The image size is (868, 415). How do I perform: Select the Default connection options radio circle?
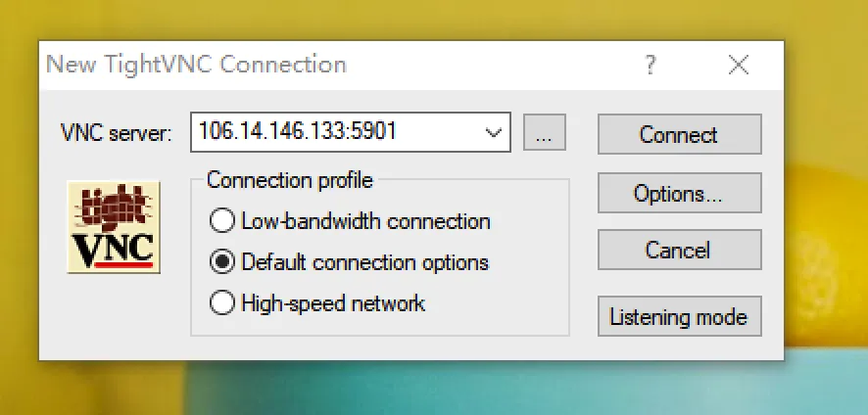tap(222, 262)
